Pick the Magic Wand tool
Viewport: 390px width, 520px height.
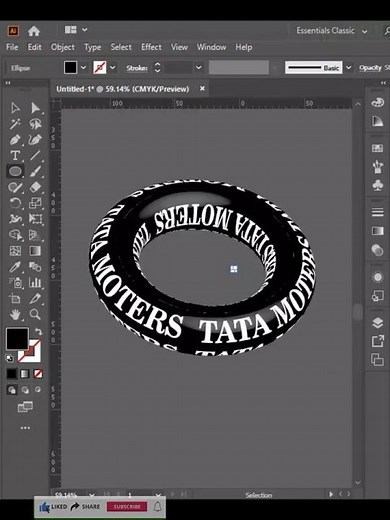[15, 124]
